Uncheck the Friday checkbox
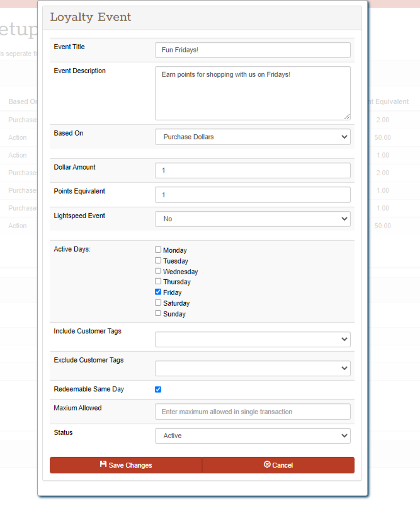This screenshot has width=420, height=510. [158, 293]
